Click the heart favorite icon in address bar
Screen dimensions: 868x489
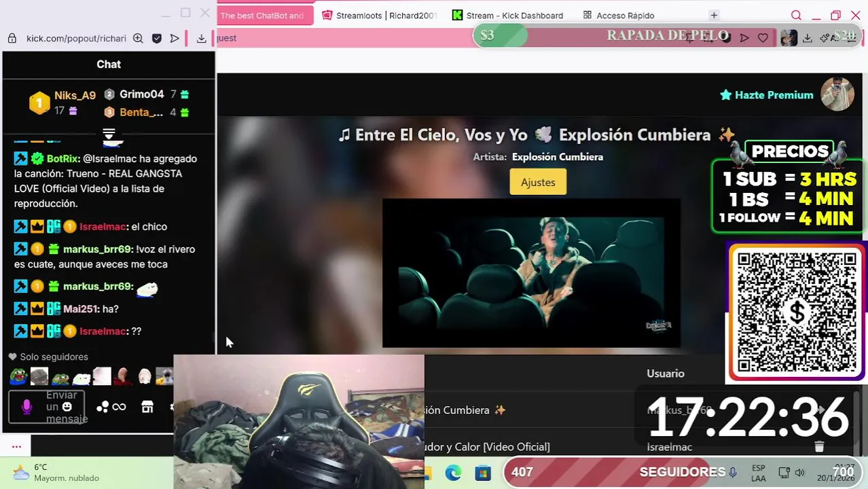coord(763,38)
